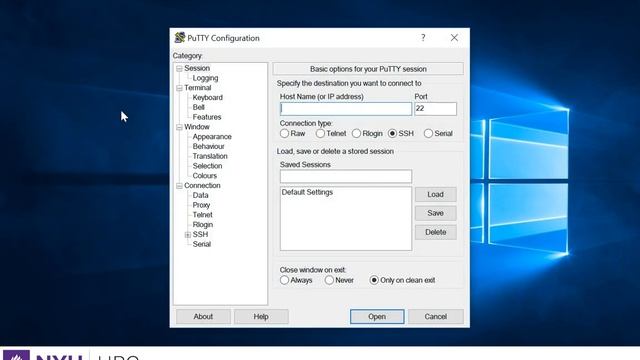Open the Colours category
The width and height of the screenshot is (640, 360).
coord(204,176)
